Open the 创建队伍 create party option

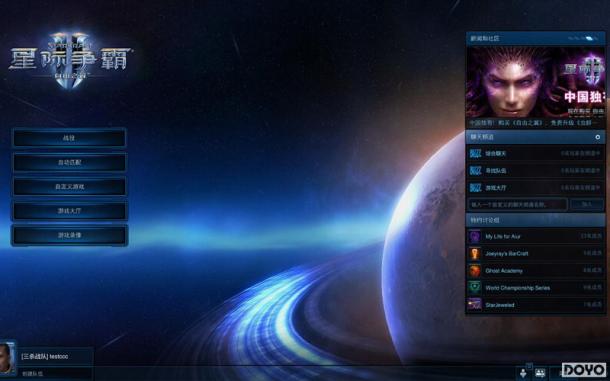coord(32,374)
